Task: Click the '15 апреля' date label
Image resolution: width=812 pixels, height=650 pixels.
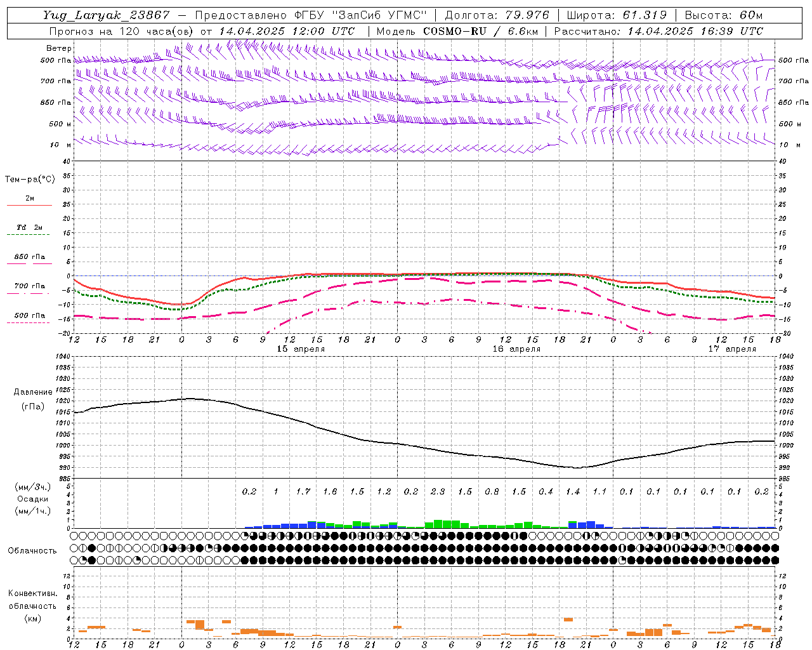Action: 301,349
